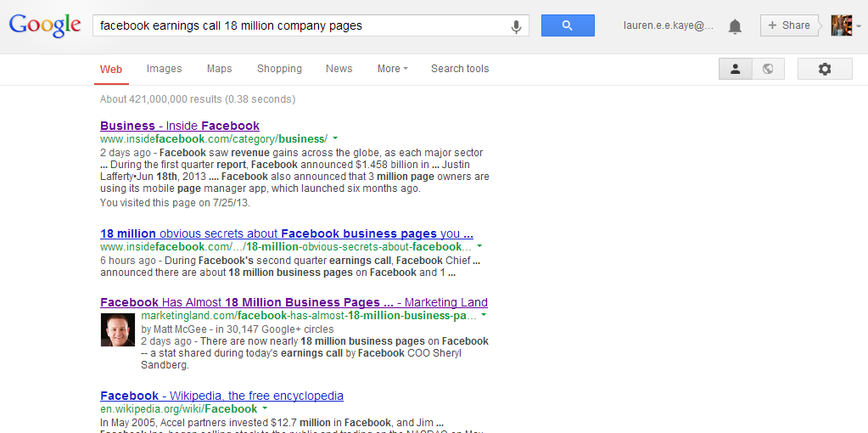Open the 18 million obvious secrets result
Viewport: 868px width, 433px height.
click(x=287, y=233)
